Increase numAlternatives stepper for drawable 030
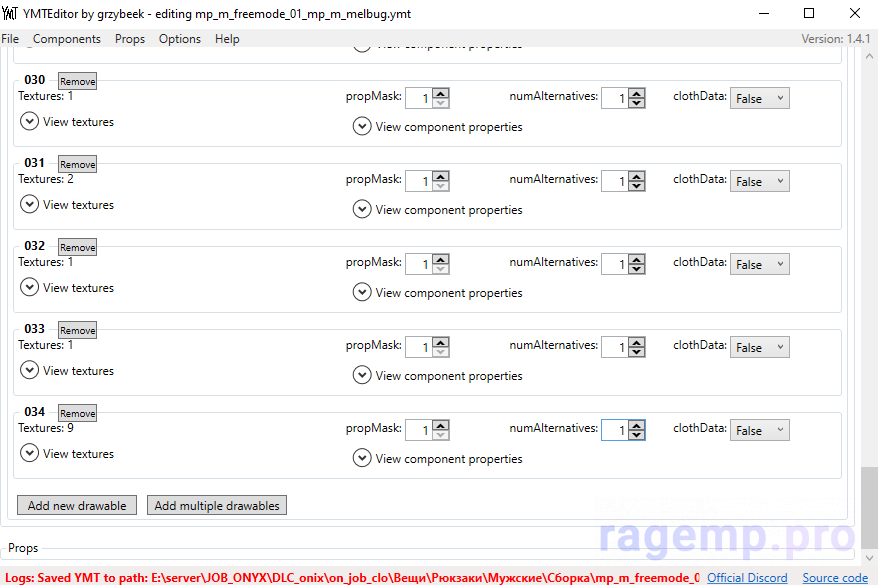The image size is (878, 585). coord(637,94)
